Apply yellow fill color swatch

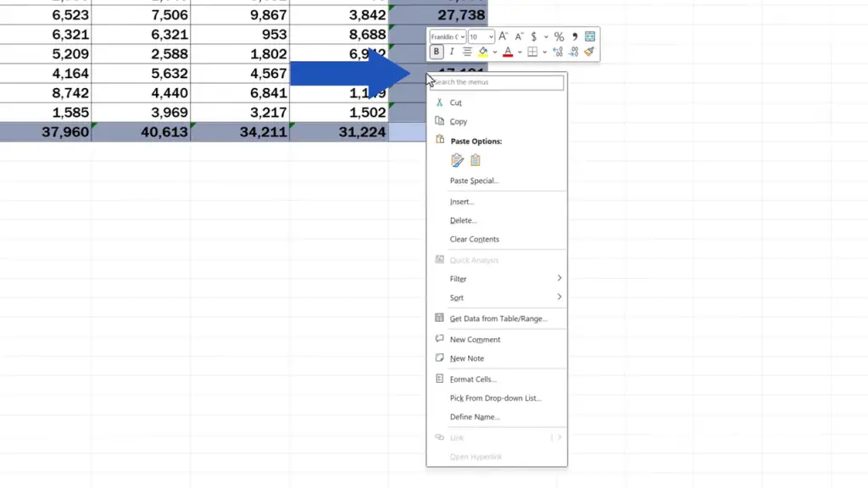[483, 52]
